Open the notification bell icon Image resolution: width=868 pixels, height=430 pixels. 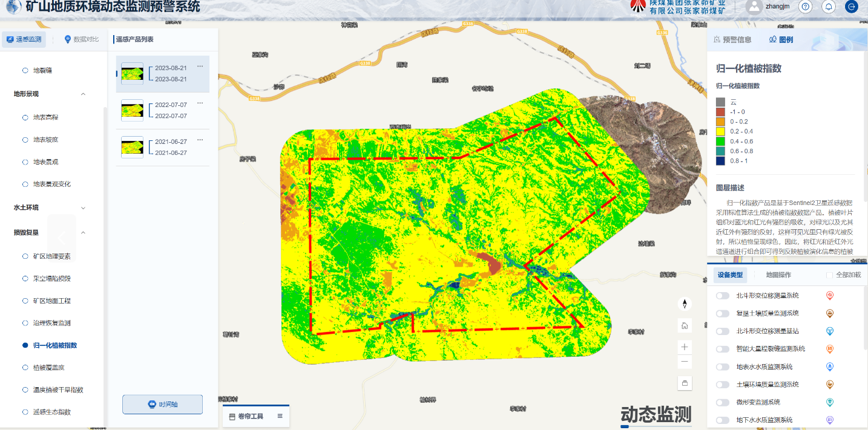828,7
